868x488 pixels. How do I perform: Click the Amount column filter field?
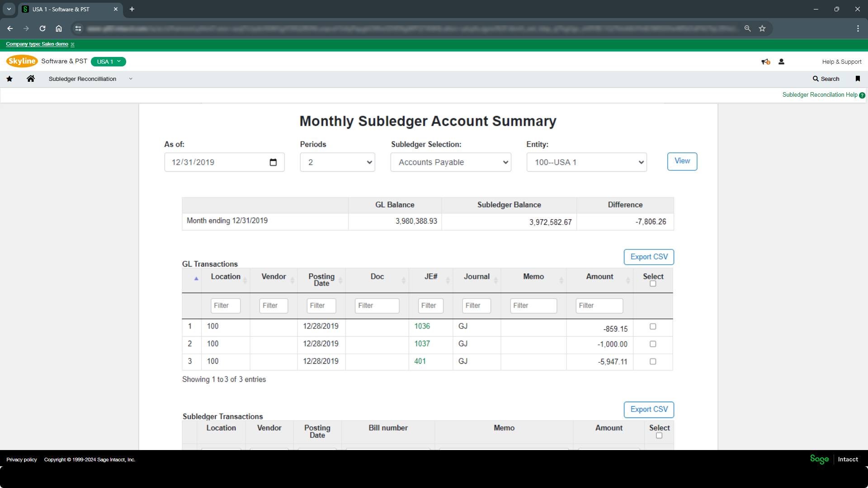click(x=599, y=306)
